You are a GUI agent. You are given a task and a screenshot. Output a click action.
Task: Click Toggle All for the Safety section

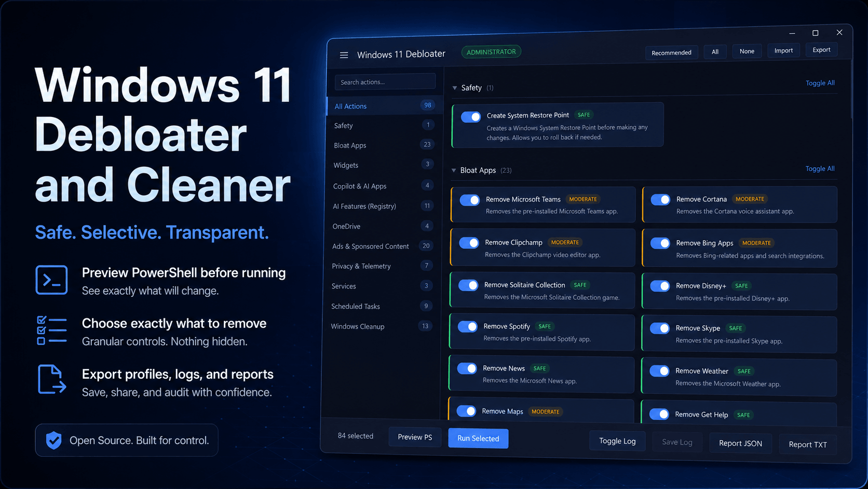pos(820,83)
